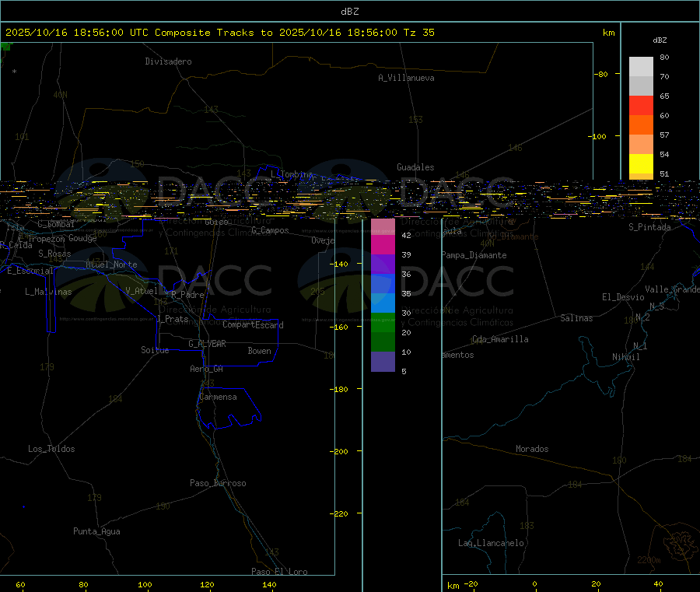Click the dBZ title at top center
The image size is (700, 592).
(x=349, y=12)
